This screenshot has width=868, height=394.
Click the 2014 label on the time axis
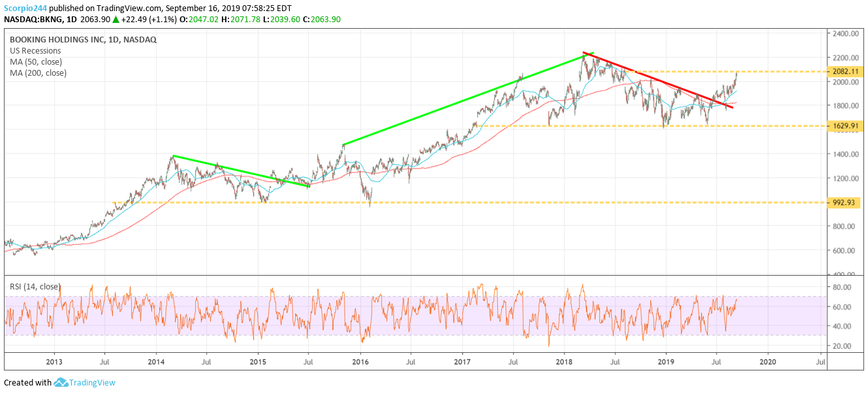point(156,361)
